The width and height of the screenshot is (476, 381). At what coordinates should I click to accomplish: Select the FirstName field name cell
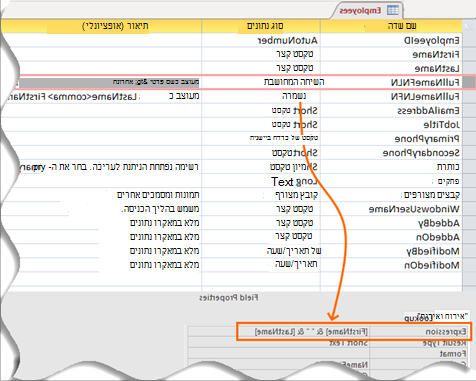pyautogui.click(x=391, y=54)
